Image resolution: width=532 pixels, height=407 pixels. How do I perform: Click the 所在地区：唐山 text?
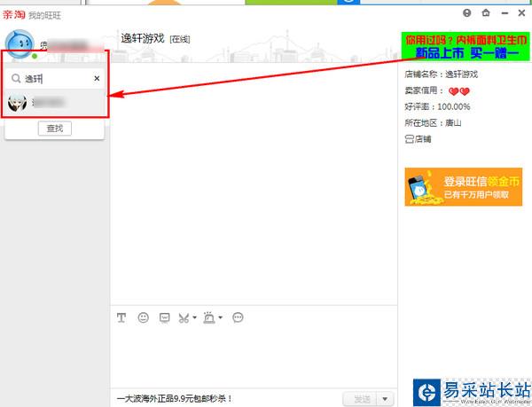(433, 122)
